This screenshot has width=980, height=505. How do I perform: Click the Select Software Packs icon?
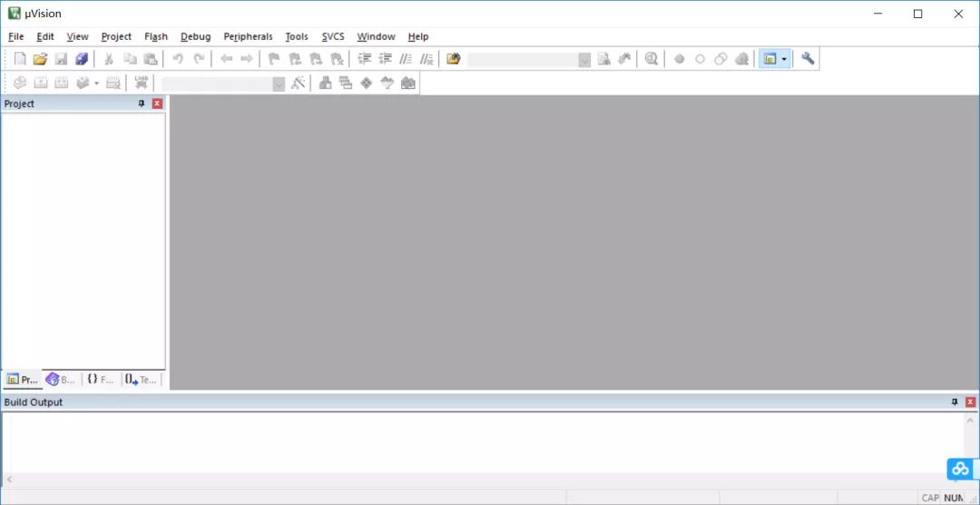coord(387,83)
